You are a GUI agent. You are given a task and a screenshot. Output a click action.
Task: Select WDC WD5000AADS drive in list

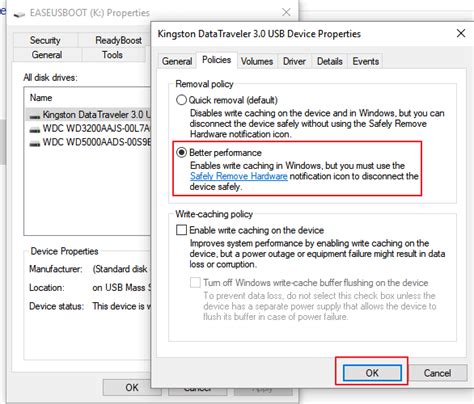point(88,142)
